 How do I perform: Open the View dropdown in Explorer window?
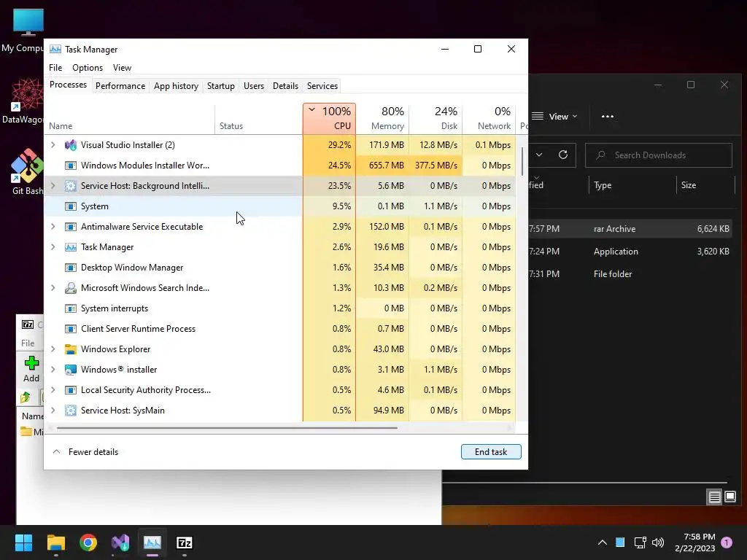554,116
